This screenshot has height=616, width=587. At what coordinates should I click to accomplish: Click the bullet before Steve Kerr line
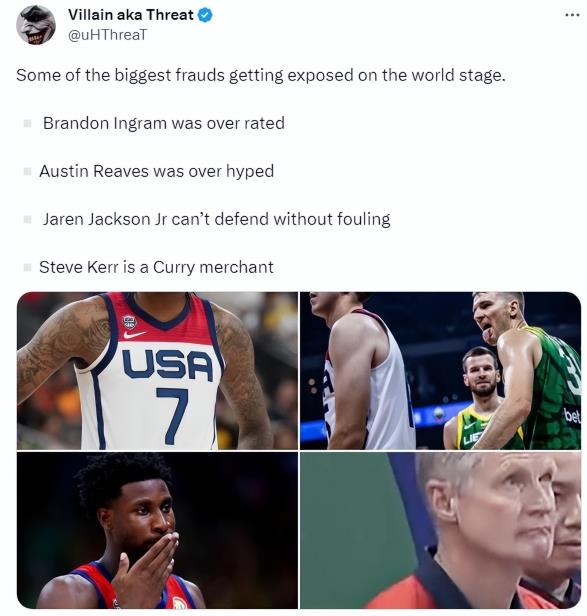click(28, 268)
